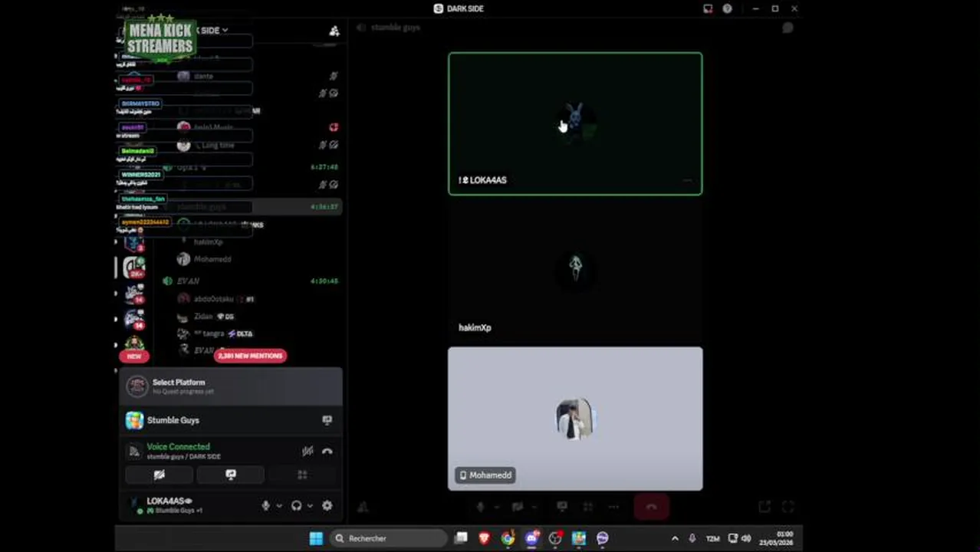Open server icon with 2K+ badge
This screenshot has width=980, height=552.
pyautogui.click(x=134, y=267)
